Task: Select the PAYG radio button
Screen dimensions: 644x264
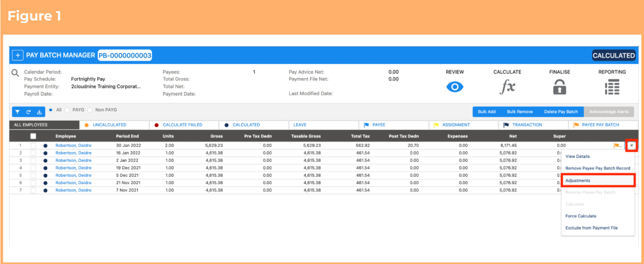Action: coord(68,110)
